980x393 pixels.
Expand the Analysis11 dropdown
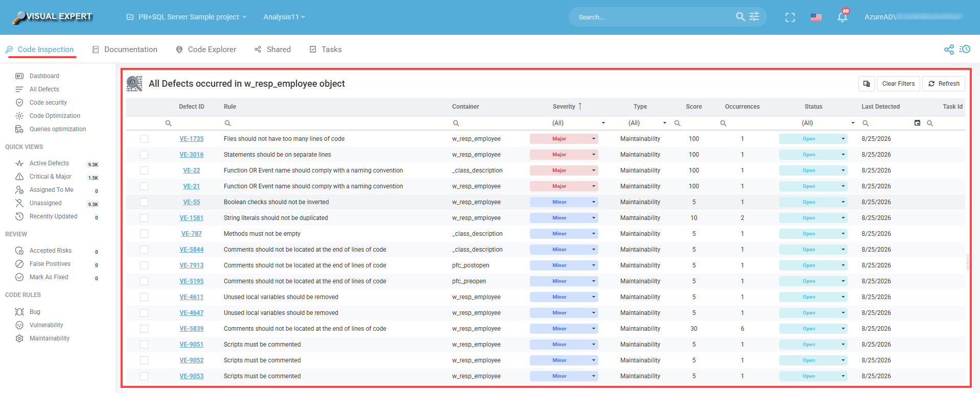pyautogui.click(x=284, y=17)
